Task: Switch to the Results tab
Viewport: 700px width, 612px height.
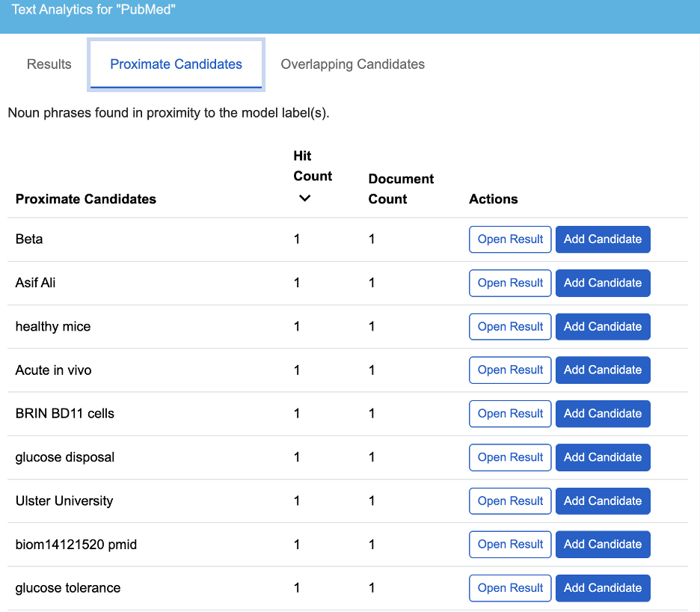Action: [x=49, y=64]
